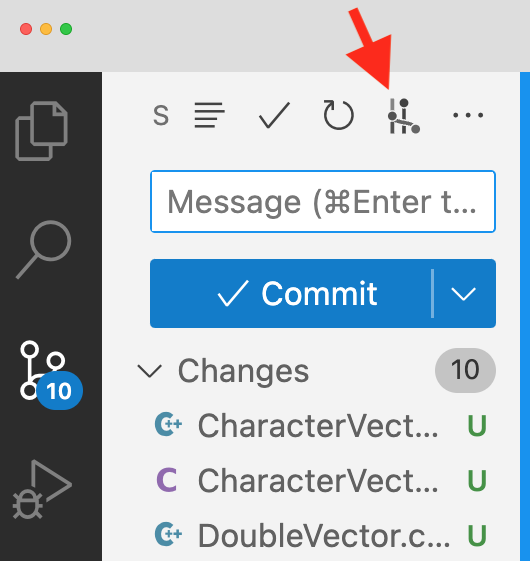
Task: Click the S icon in source control toolbar
Action: (x=161, y=116)
